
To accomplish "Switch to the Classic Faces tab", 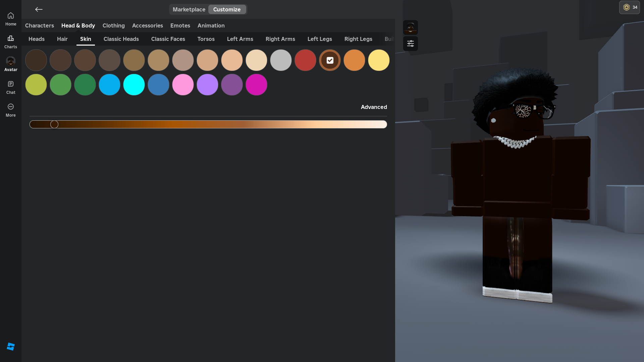I will point(168,39).
